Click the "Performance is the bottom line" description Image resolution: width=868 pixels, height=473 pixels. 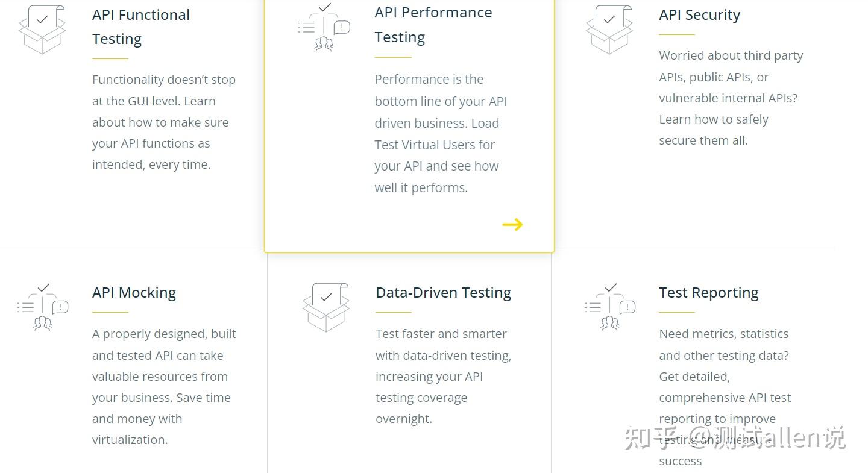pyautogui.click(x=441, y=133)
